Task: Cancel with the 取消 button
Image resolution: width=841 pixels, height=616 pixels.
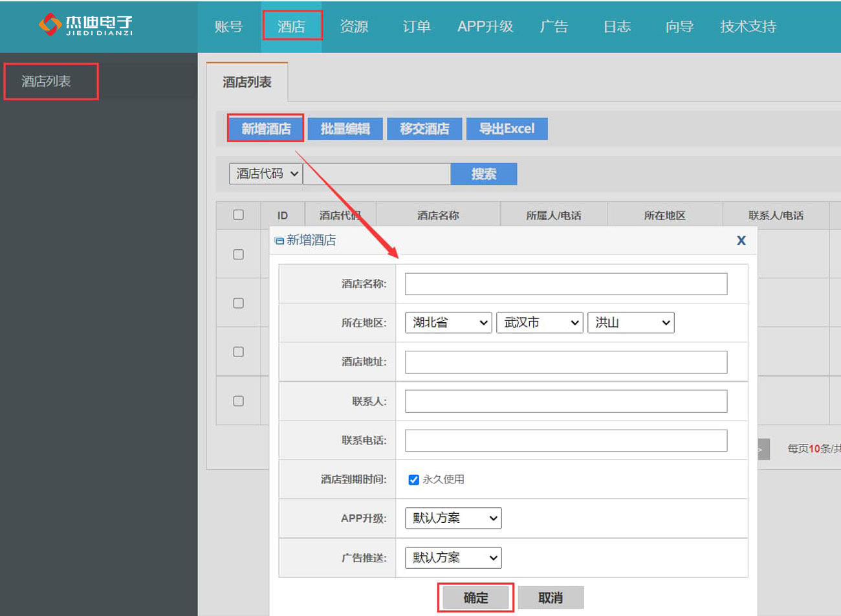Action: tap(551, 598)
